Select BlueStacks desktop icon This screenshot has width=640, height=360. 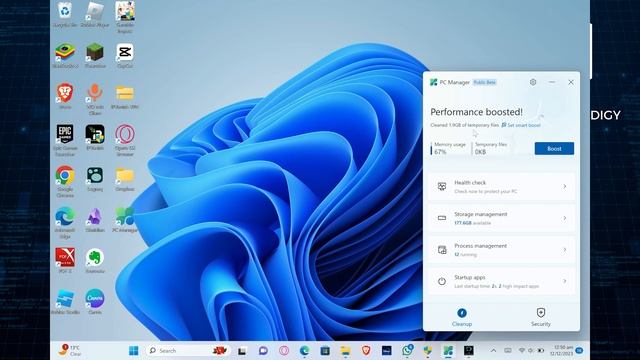pyautogui.click(x=65, y=56)
